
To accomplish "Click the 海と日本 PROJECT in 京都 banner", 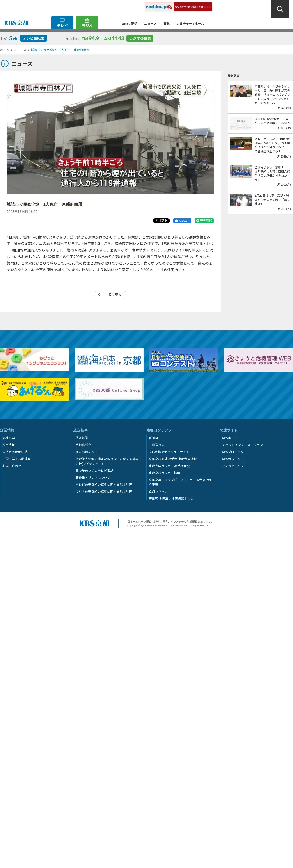I will coord(109,360).
